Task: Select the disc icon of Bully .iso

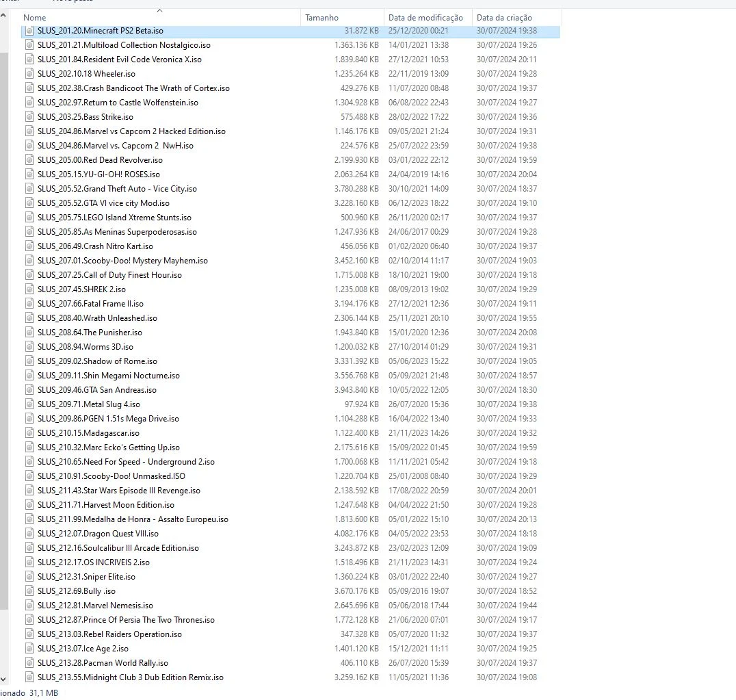Action: (x=29, y=591)
